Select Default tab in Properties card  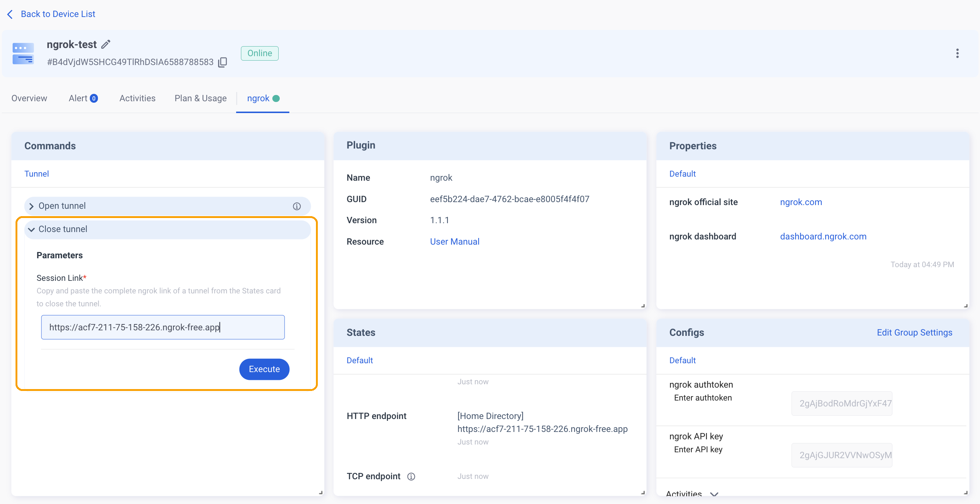click(682, 173)
